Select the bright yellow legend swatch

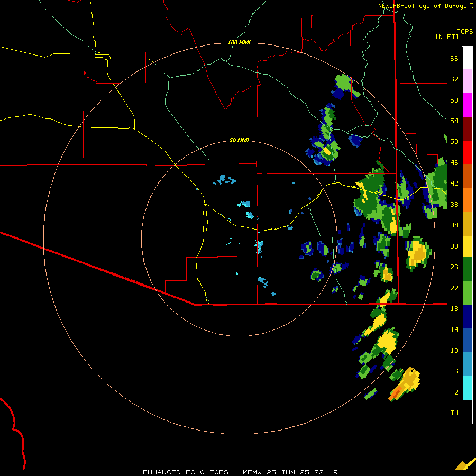pyautogui.click(x=467, y=246)
